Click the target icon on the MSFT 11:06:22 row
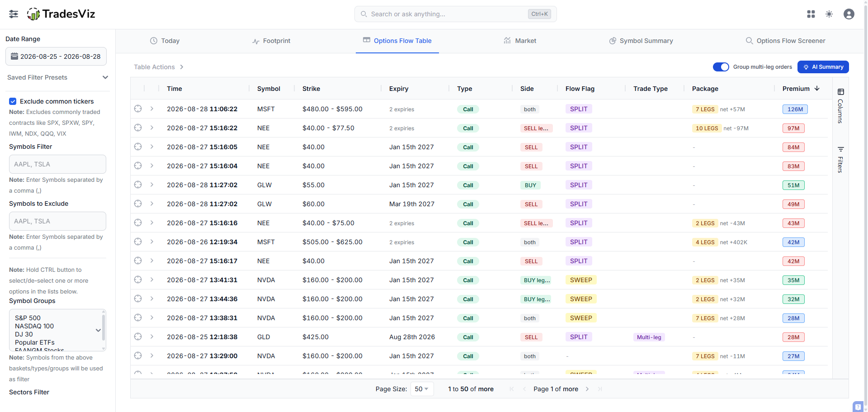 [138, 109]
